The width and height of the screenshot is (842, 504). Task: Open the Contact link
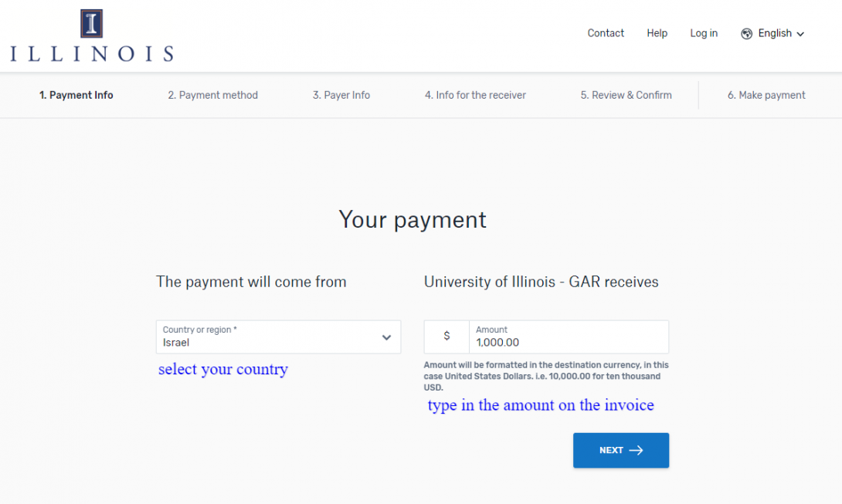click(606, 33)
